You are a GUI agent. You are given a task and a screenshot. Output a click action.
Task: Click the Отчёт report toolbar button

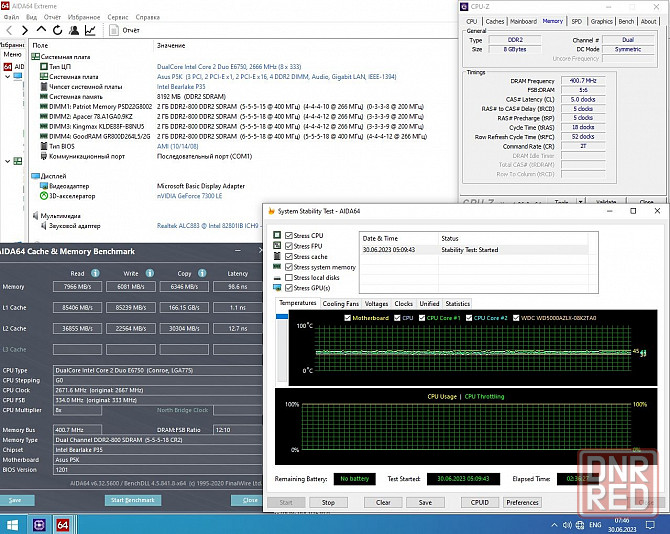(x=125, y=30)
